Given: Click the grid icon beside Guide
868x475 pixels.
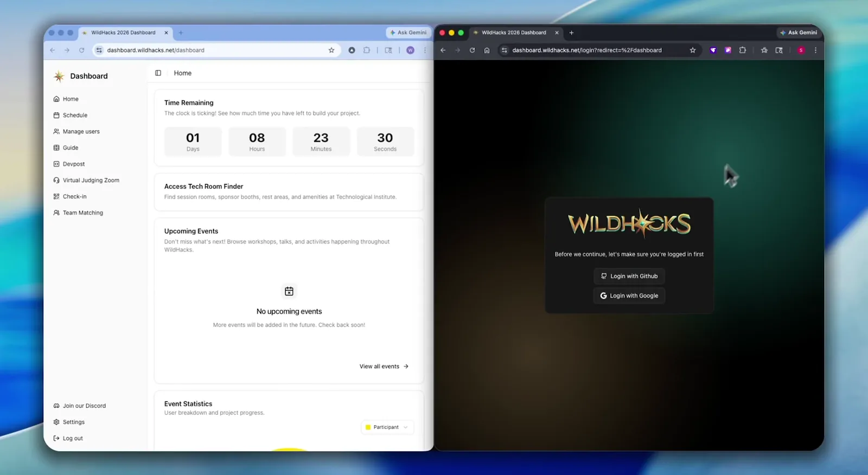Looking at the screenshot, I should [56, 147].
